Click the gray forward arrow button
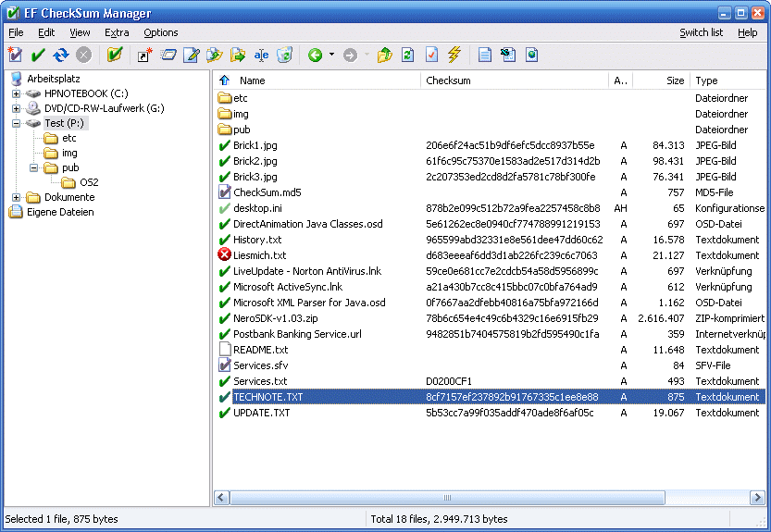 click(x=350, y=55)
